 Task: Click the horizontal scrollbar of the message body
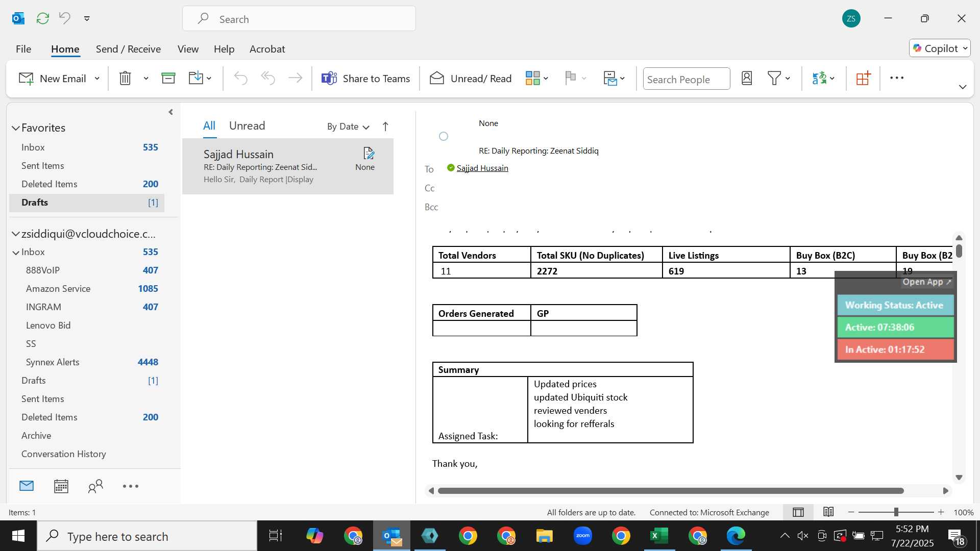click(671, 491)
